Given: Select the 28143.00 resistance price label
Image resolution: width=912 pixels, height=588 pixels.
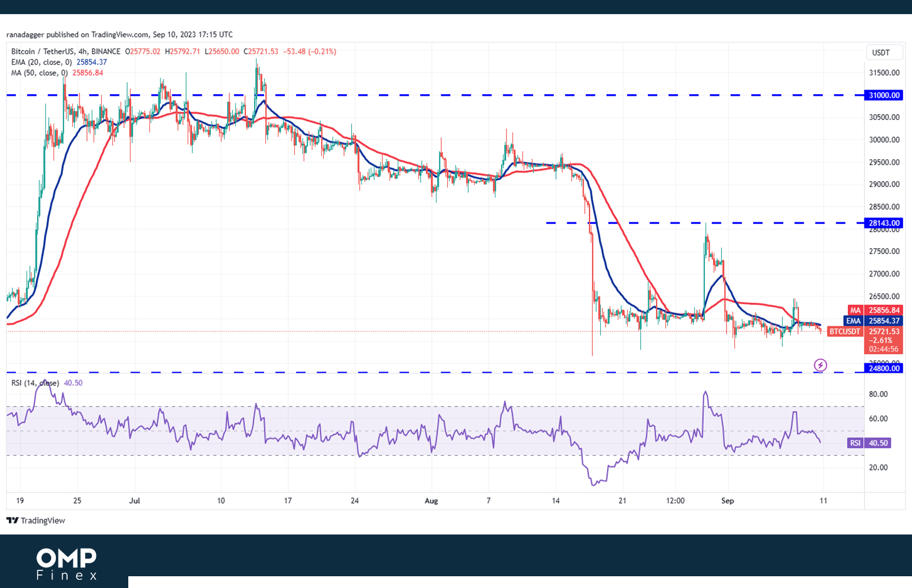Looking at the screenshot, I should pyautogui.click(x=884, y=223).
